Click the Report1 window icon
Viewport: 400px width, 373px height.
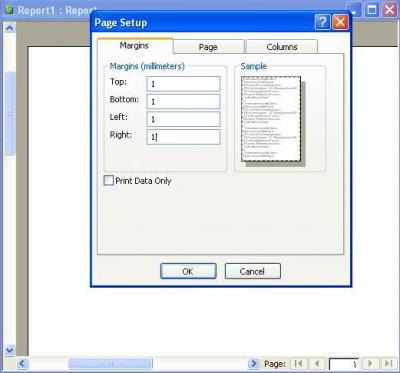(x=9, y=10)
